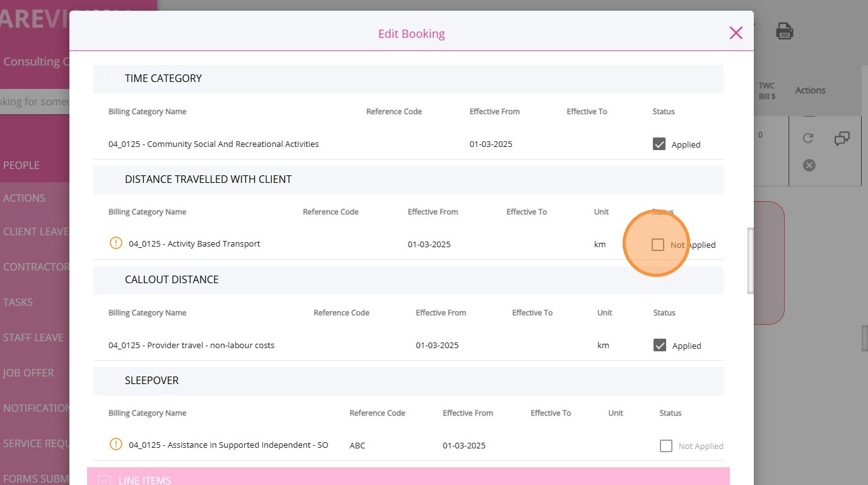Collapse the TIME CATEGORY section
The width and height of the screenshot is (868, 485).
click(x=110, y=79)
